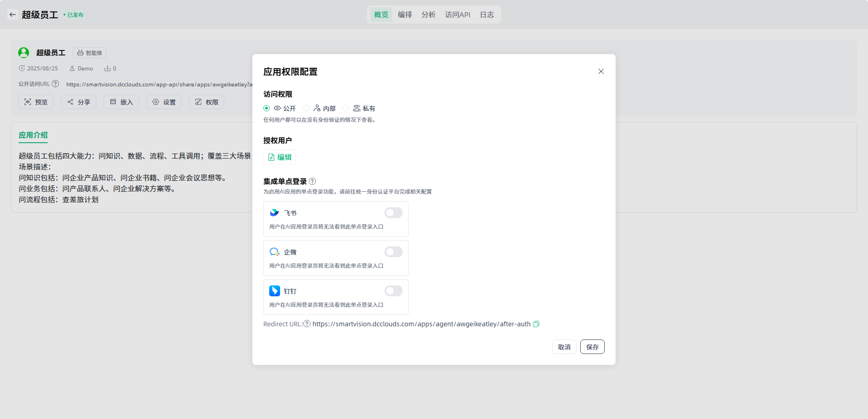Open the 访问API tab
The image size is (868, 419).
(x=457, y=15)
